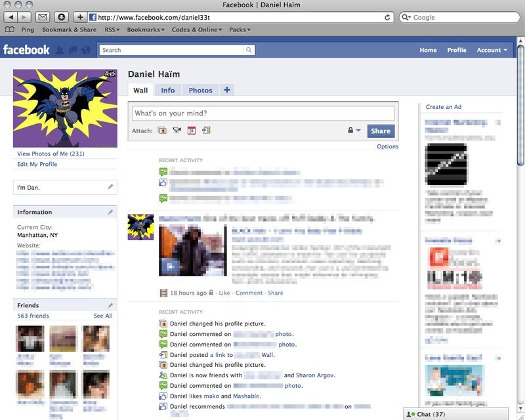Click the Facebook favicon in the address bar
The image size is (525, 420).
tap(93, 18)
